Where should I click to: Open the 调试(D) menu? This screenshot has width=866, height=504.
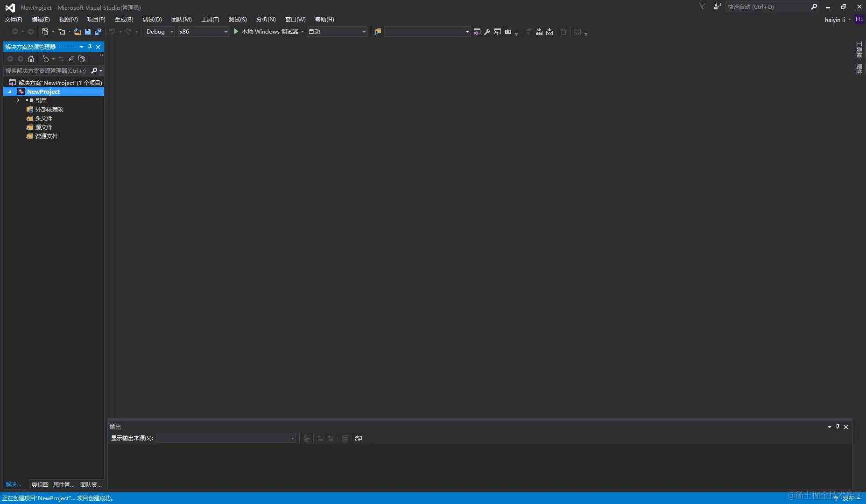152,19
